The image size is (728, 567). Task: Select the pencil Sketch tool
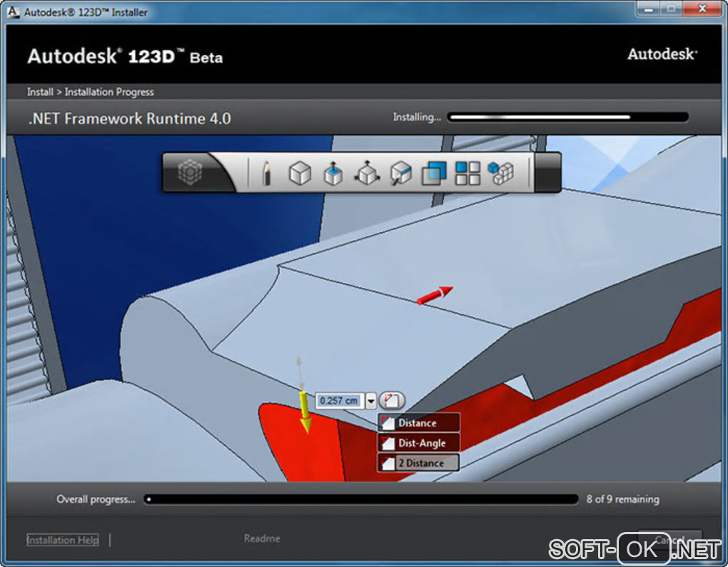tap(266, 174)
